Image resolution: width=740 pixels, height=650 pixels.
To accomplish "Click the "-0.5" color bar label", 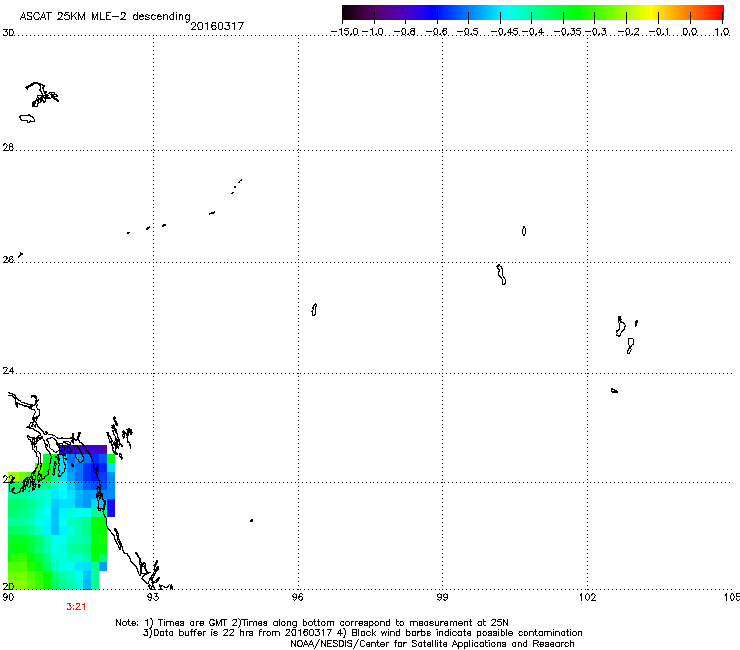I will 468,32.
